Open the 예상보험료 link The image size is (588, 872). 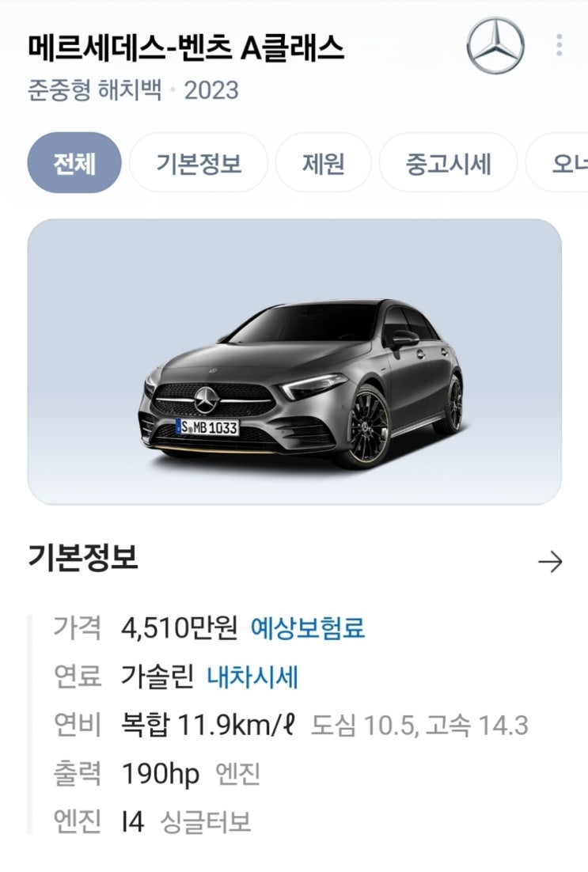tap(308, 628)
